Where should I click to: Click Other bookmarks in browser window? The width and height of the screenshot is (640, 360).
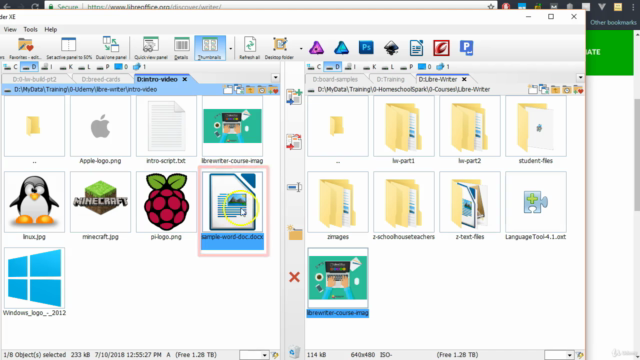[x=613, y=22]
